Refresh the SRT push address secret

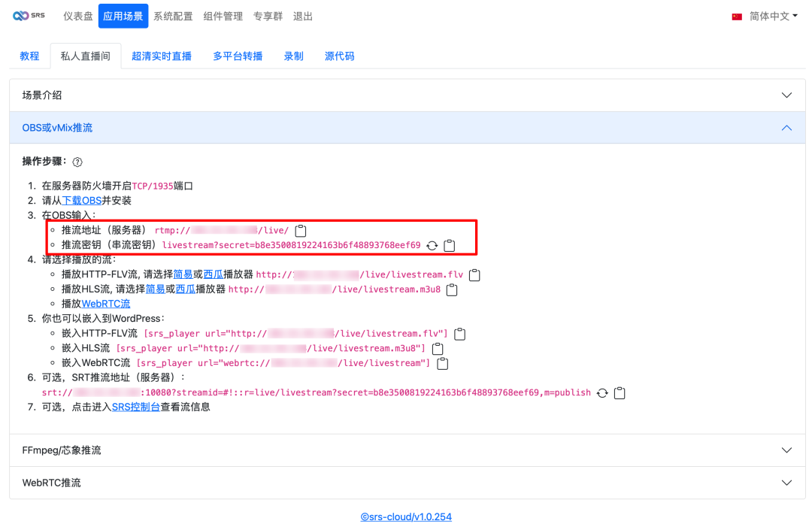(x=601, y=393)
